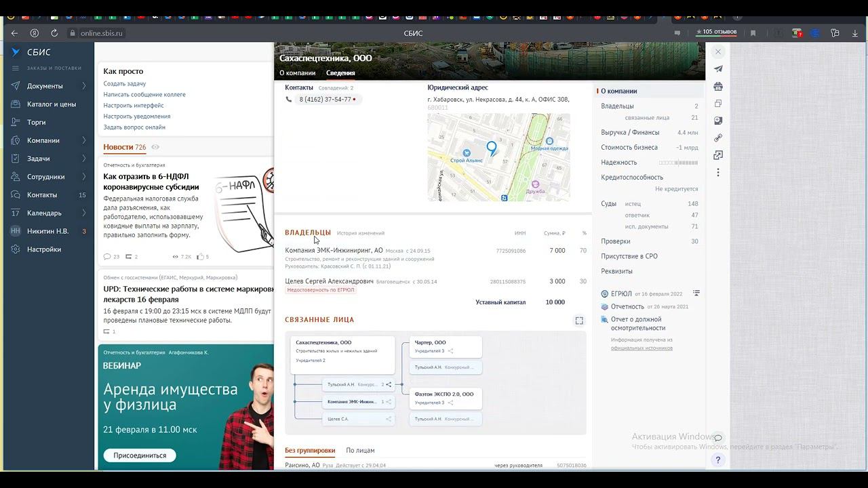Expand the Документы sidebar section
This screenshot has width=868, height=488.
click(84, 86)
